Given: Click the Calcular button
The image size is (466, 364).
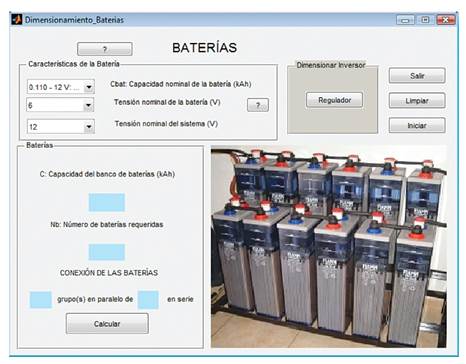Looking at the screenshot, I should 107,324.
